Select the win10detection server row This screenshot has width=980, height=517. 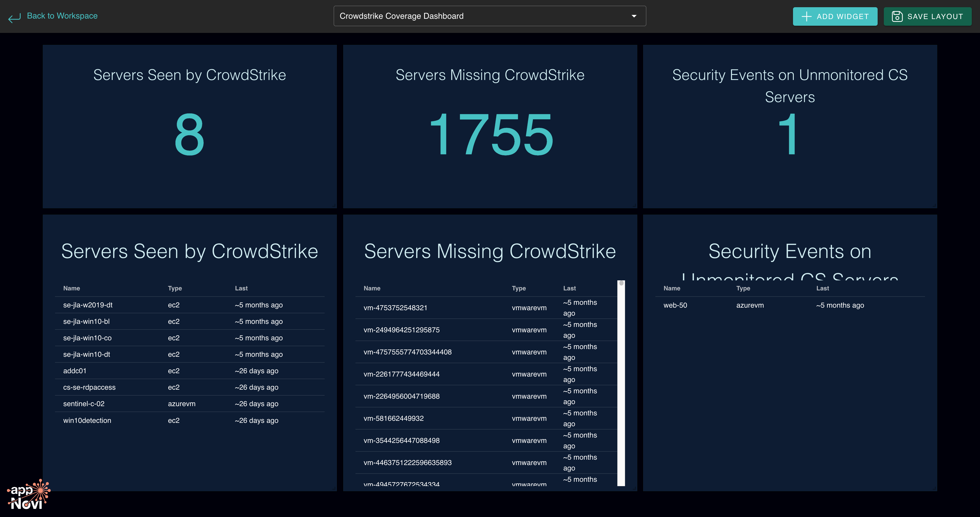(x=87, y=420)
